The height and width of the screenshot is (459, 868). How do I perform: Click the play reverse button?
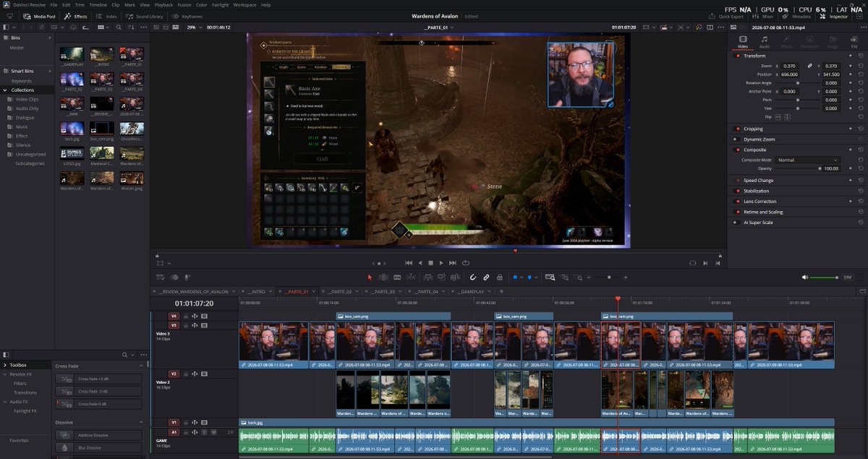420,263
